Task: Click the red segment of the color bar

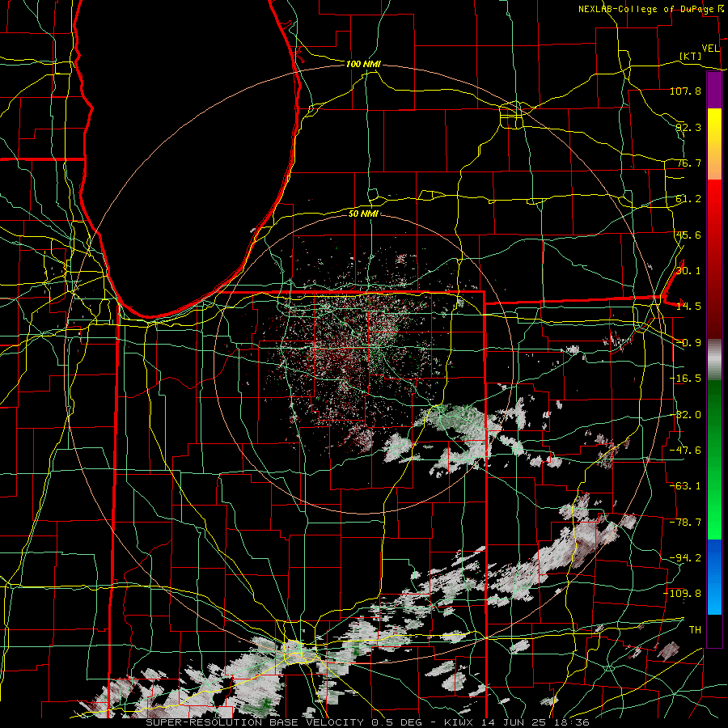Action: (x=714, y=259)
